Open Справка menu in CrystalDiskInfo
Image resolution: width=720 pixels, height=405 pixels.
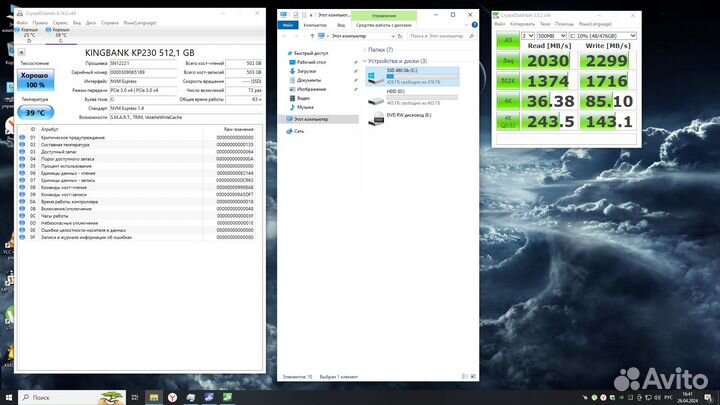point(110,22)
